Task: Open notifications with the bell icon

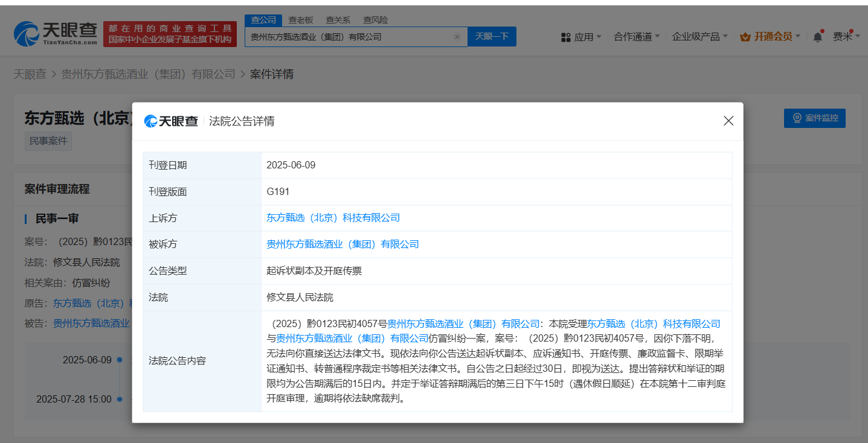Action: pos(817,37)
